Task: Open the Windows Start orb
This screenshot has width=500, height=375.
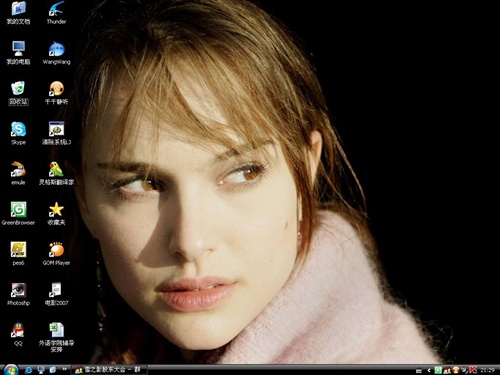Action: [11, 370]
